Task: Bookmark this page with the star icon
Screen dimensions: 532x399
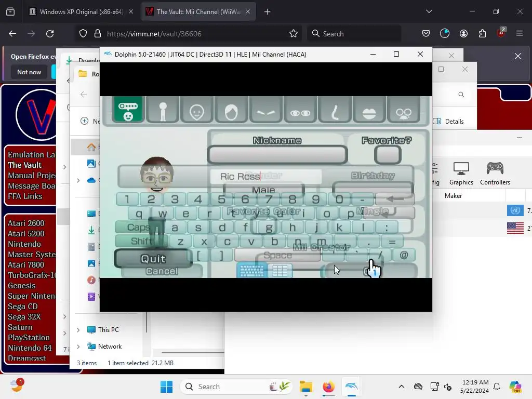Action: tap(294, 34)
